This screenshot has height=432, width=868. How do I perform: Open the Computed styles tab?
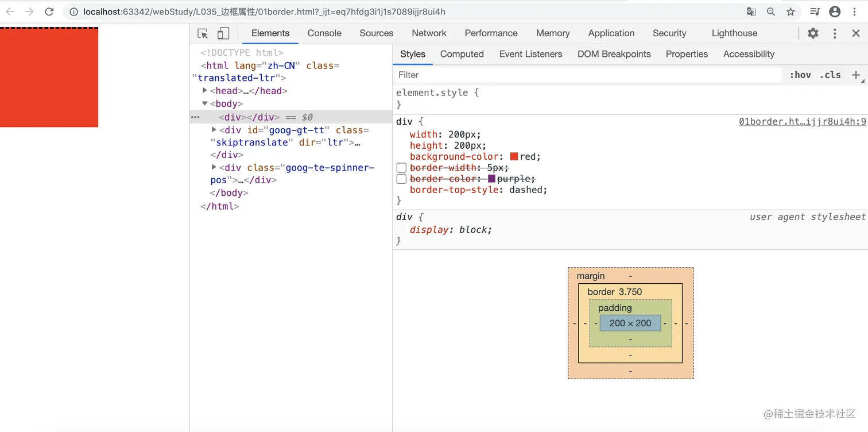pyautogui.click(x=462, y=54)
